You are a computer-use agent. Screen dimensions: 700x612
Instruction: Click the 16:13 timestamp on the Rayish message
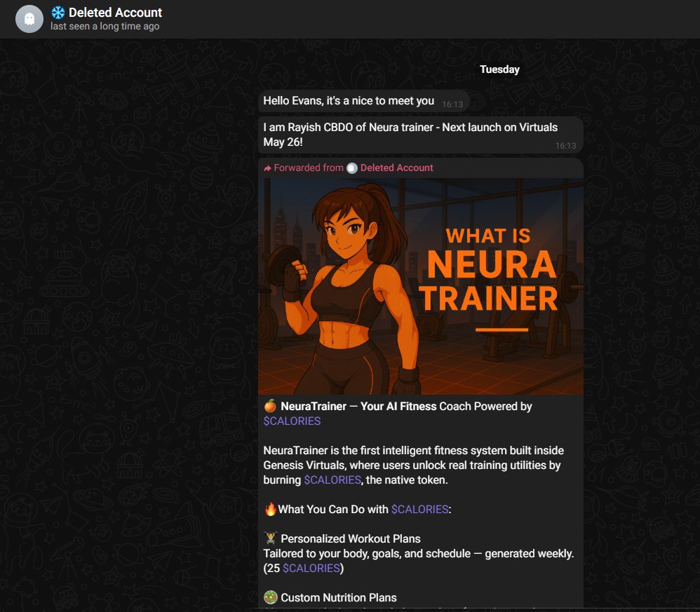click(565, 146)
